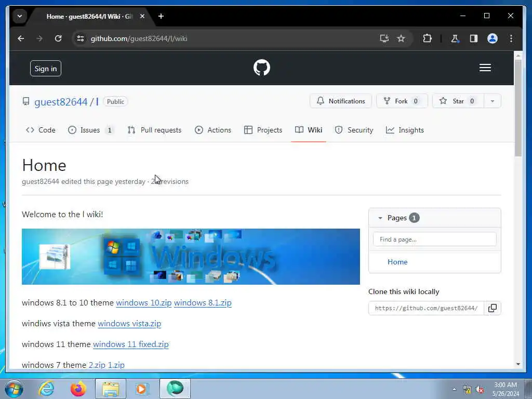This screenshot has height=399, width=532.
Task: Open a new browser tab
Action: pyautogui.click(x=161, y=16)
